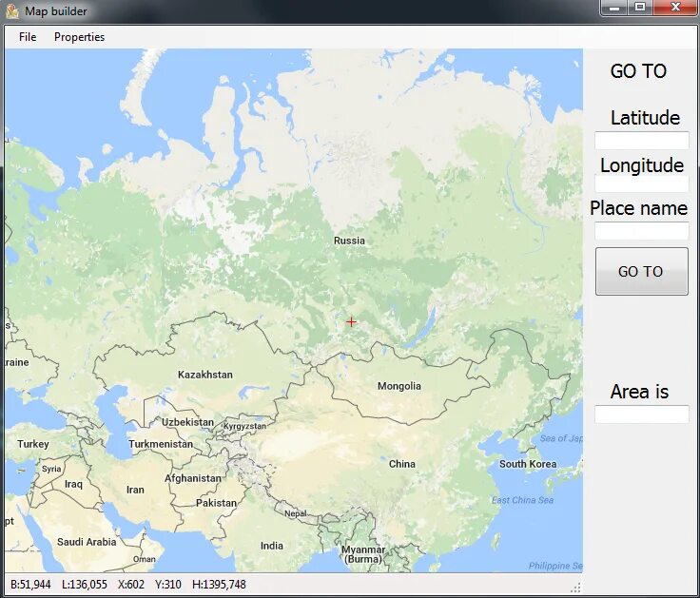Open the Properties menu
This screenshot has height=598, width=700.
click(x=80, y=37)
